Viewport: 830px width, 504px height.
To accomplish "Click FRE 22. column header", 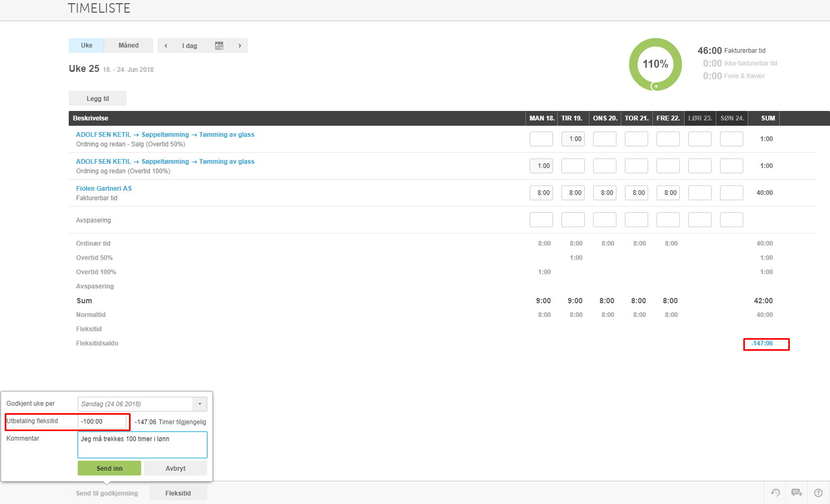I will coord(668,118).
